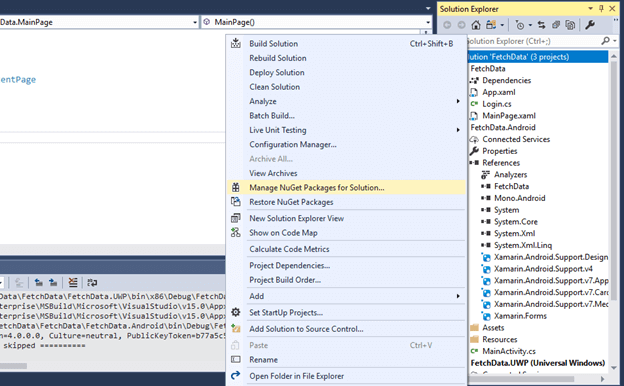
Task: Click the Open Folder in File Explorer arrow icon
Action: pyautogui.click(x=236, y=375)
